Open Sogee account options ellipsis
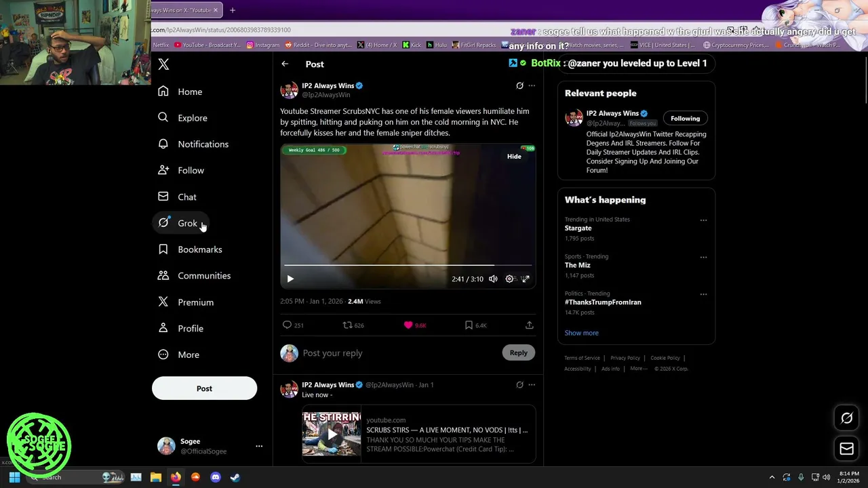Viewport: 868px width, 488px height. tap(259, 446)
